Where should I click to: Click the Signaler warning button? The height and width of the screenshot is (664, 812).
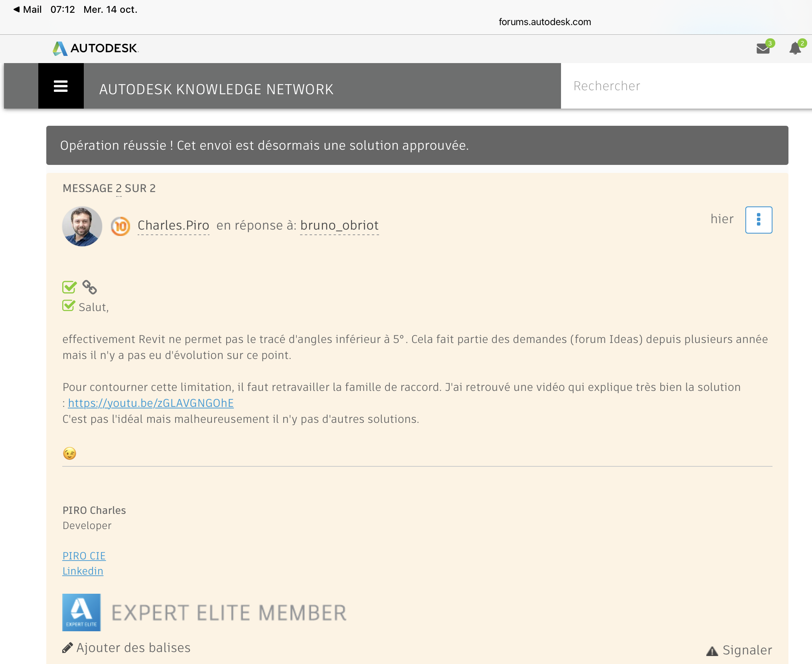[739, 650]
